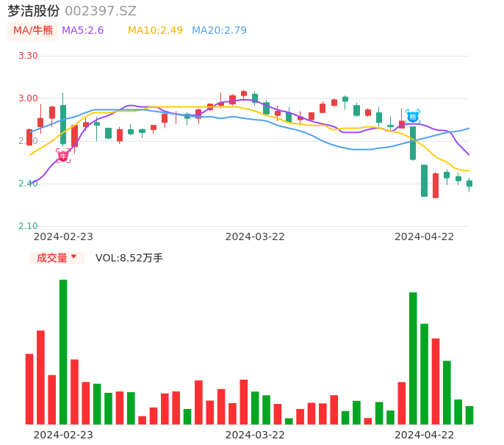Image resolution: width=504 pixels, height=445 pixels.
Task: Select the tallest green volume bar
Action: pyautogui.click(x=63, y=351)
